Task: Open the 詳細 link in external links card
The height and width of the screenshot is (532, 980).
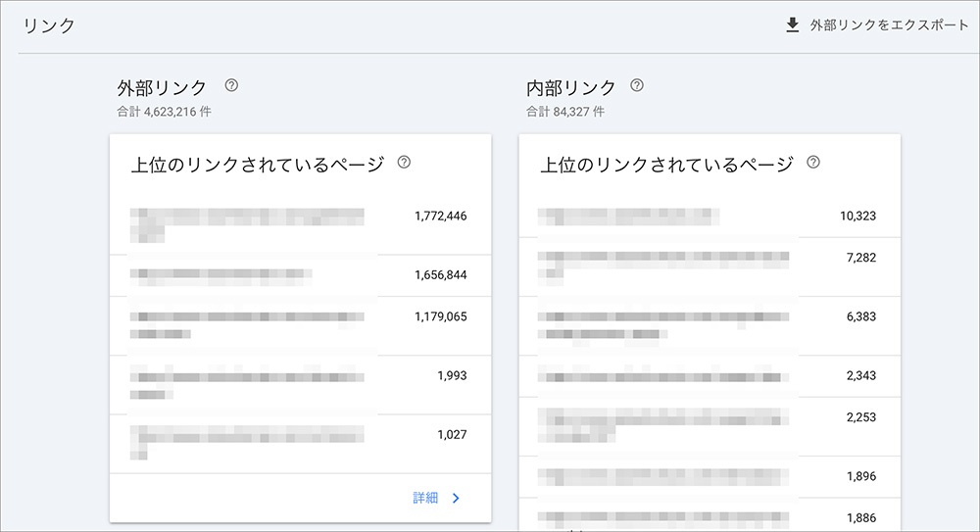Action: pyautogui.click(x=425, y=498)
